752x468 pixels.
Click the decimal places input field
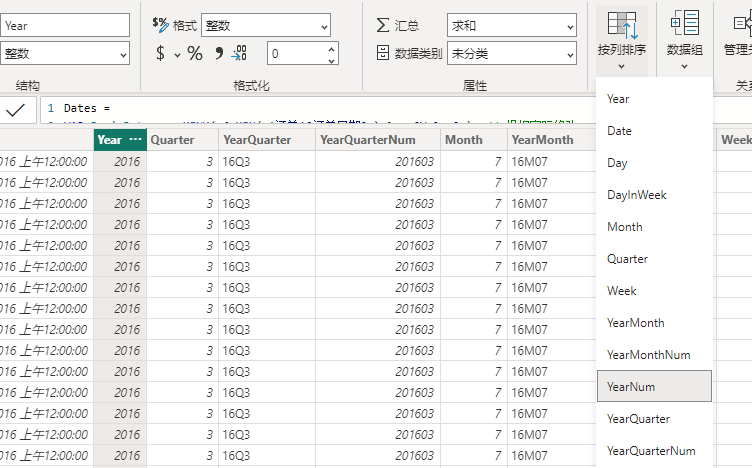click(x=297, y=53)
